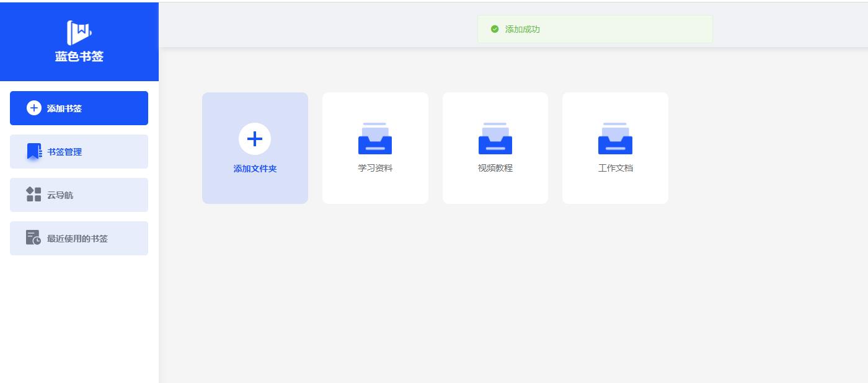Click the 添加文件夹 card to create folder
The image size is (868, 383).
[255, 148]
